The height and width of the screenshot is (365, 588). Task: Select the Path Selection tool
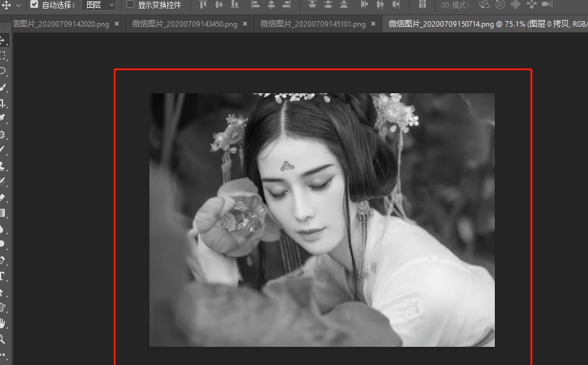pyautogui.click(x=2, y=292)
